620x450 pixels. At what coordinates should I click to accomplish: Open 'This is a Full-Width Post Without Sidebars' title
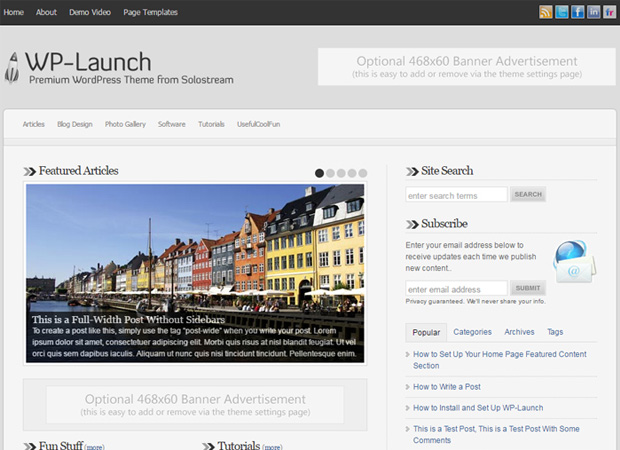(129, 320)
